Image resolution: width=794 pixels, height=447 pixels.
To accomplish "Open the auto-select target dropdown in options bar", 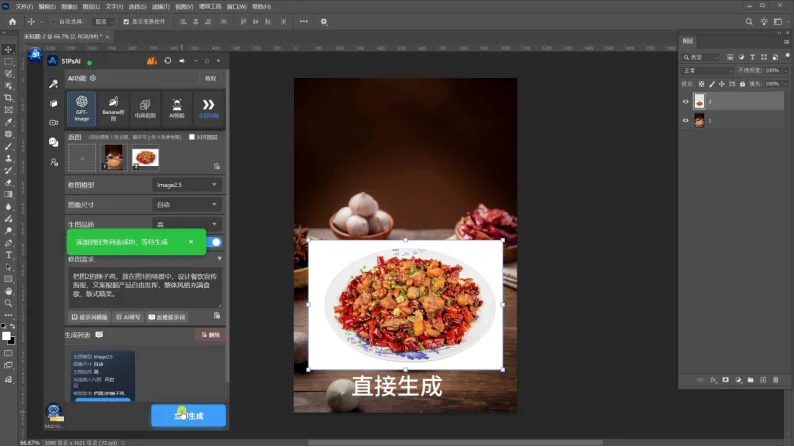I will point(104,22).
